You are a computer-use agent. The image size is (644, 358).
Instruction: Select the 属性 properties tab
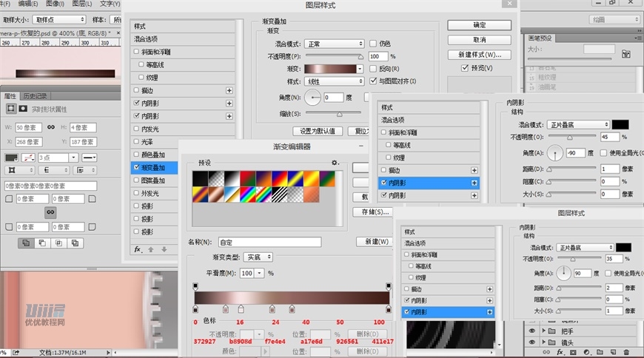[10, 96]
